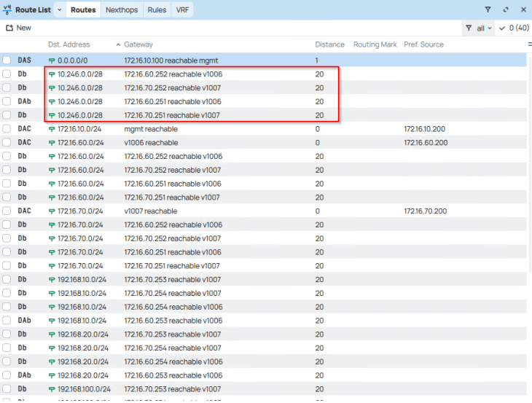Open the Route List title dropdown arrow
Image resolution: width=532 pixels, height=403 pixels.
tap(59, 10)
